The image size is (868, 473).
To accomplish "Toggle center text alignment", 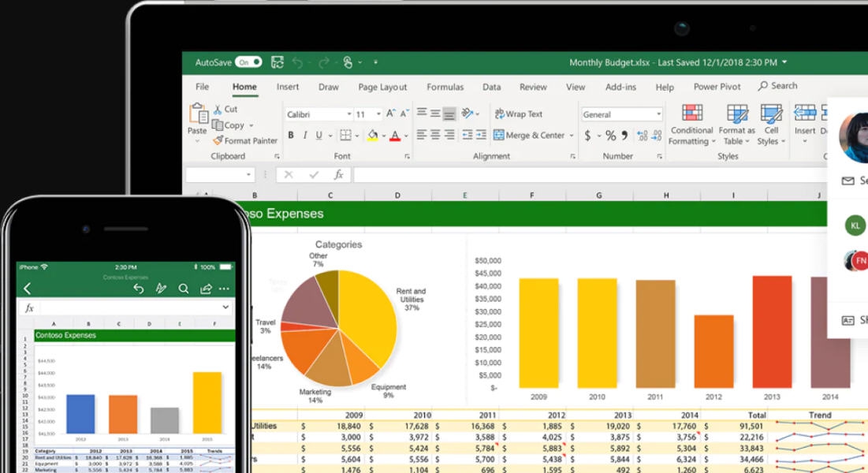I will tap(434, 135).
